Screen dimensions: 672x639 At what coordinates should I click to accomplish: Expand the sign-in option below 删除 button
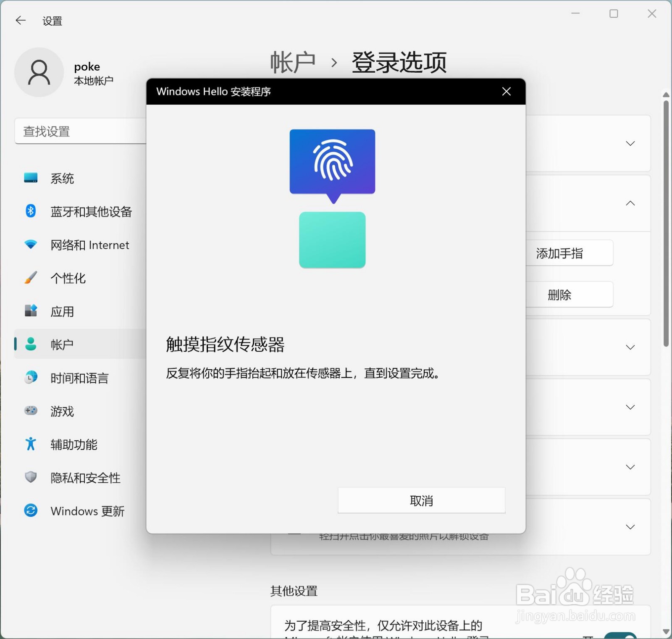[x=630, y=347]
